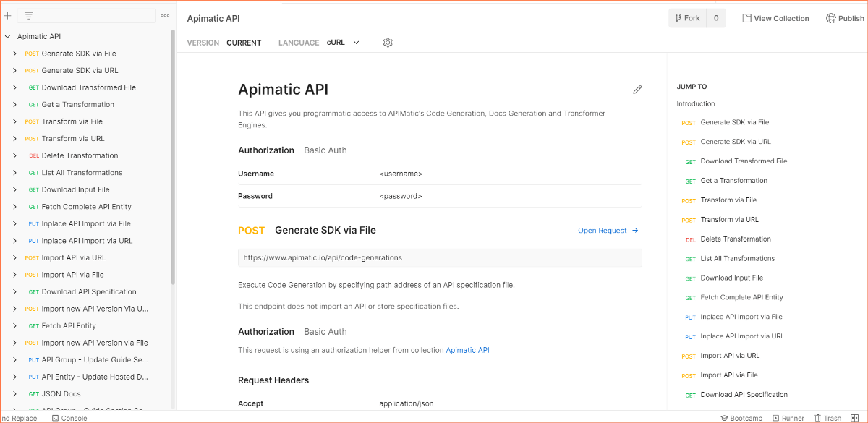
Task: Open Bootcamp from status bar
Action: (x=741, y=419)
